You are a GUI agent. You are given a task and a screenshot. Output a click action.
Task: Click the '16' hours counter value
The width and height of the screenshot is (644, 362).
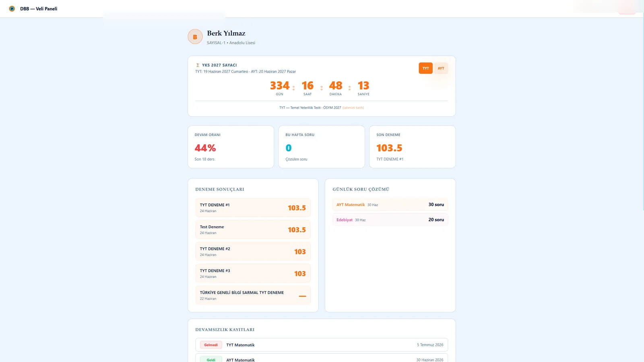[308, 86]
